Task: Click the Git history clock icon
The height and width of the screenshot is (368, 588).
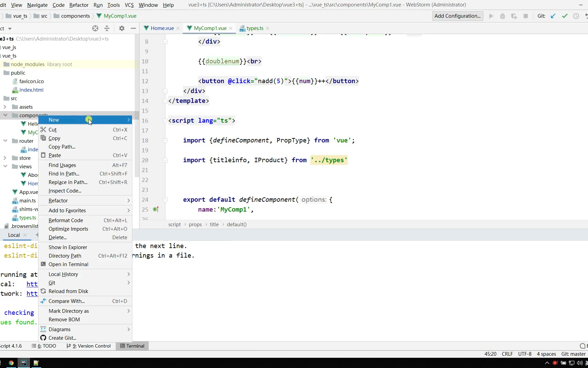Action: coord(576,16)
